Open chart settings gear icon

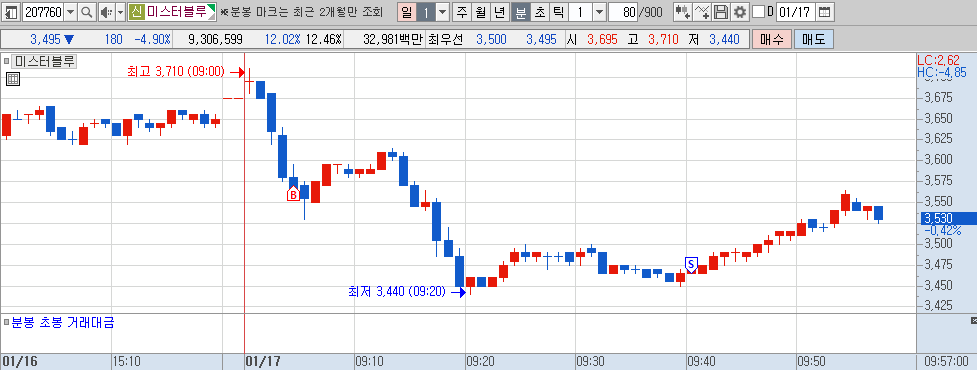[740, 11]
